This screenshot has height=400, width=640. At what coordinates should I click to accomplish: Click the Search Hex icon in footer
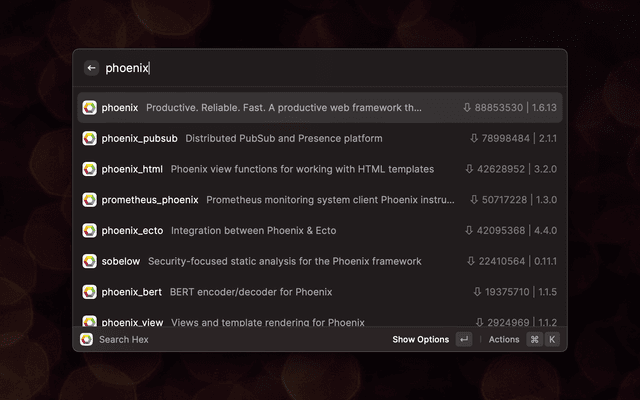click(87, 339)
